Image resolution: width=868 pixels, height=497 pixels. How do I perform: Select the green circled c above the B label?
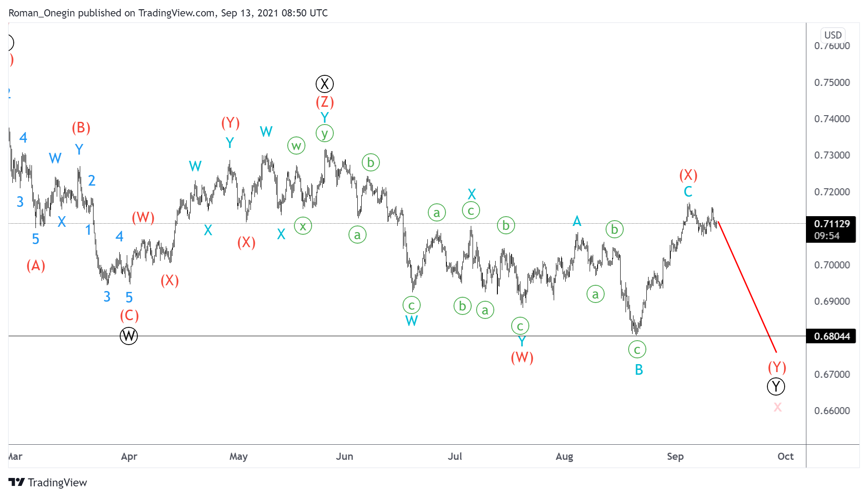coord(637,349)
